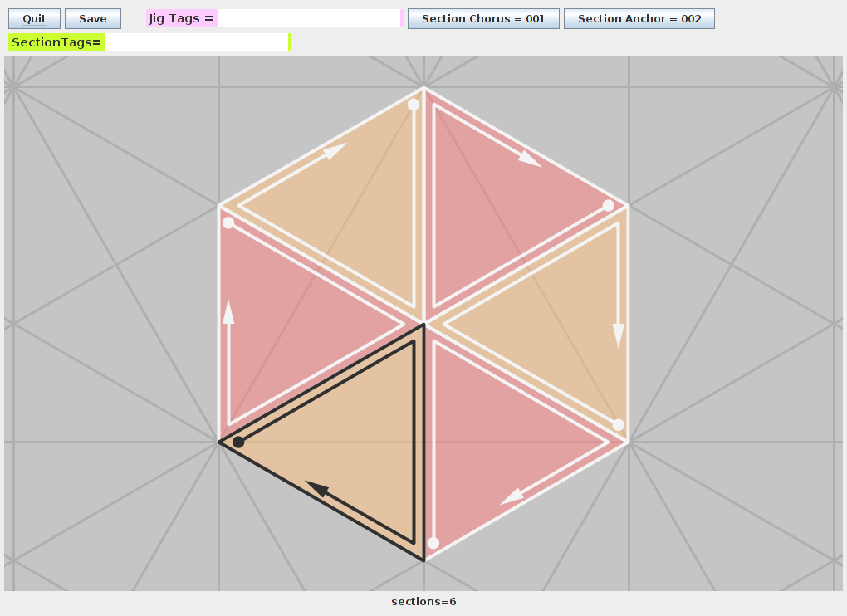This screenshot has height=616, width=847.
Task: Click the white downward arrow on the right side
Action: [618, 334]
